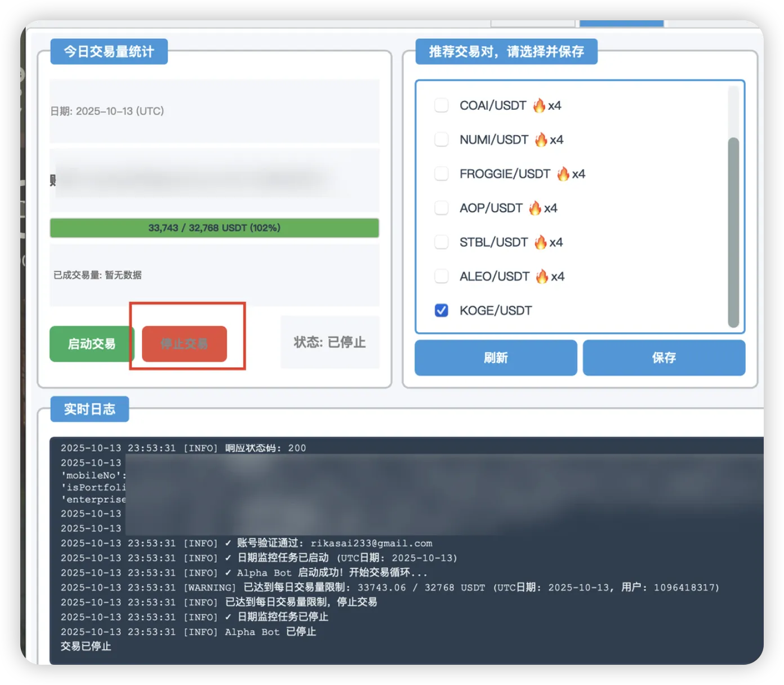Click the green 33,743 / 32,768 USDT progress bar
This screenshot has height=685, width=784.
point(214,228)
